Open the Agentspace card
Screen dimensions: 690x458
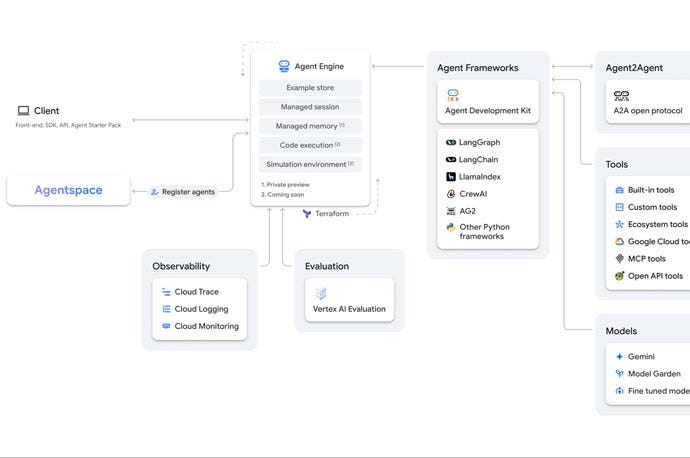tap(68, 190)
